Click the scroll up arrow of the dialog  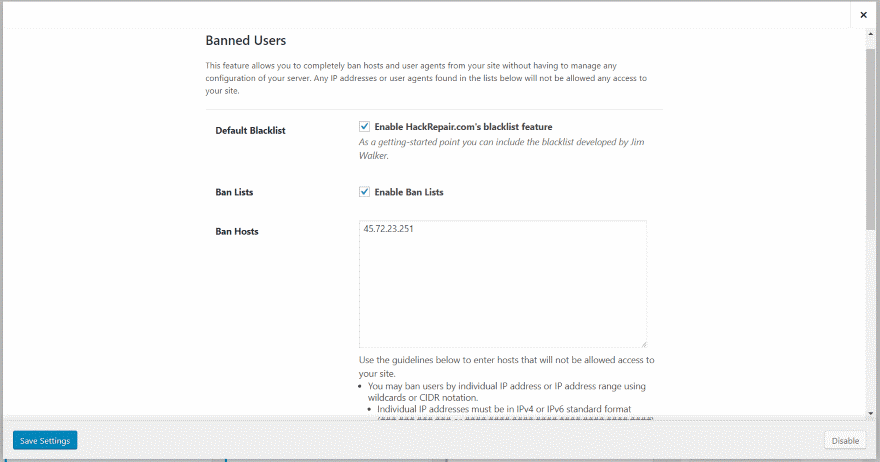pos(870,34)
